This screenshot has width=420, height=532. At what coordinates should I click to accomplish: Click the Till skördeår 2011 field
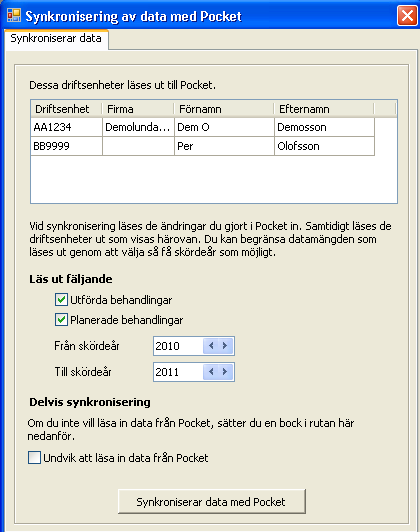tap(178, 372)
